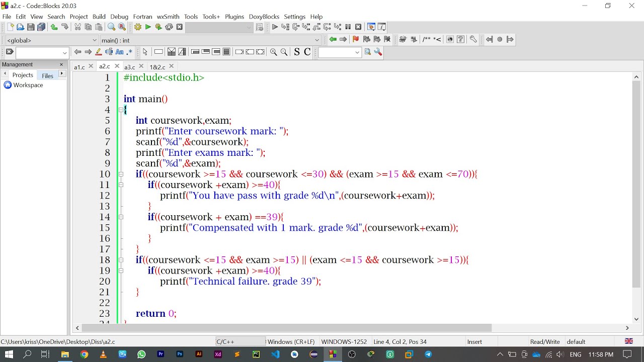
Task: Click the Build and run icon
Action: click(x=158, y=27)
